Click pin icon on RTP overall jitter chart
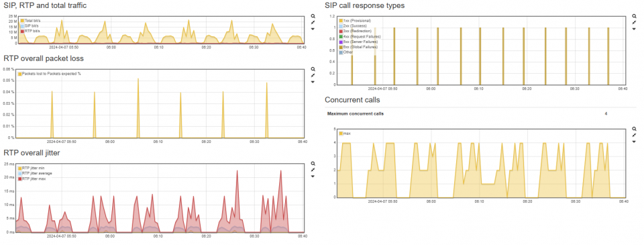The height and width of the screenshot is (245, 644). (313, 170)
